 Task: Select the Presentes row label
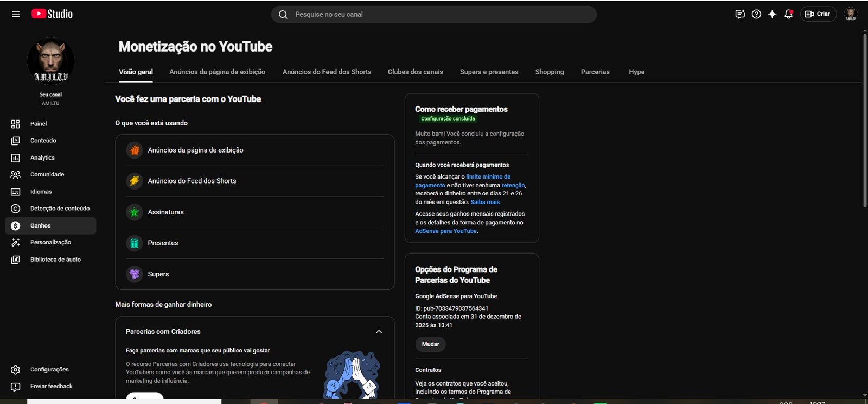click(x=163, y=243)
